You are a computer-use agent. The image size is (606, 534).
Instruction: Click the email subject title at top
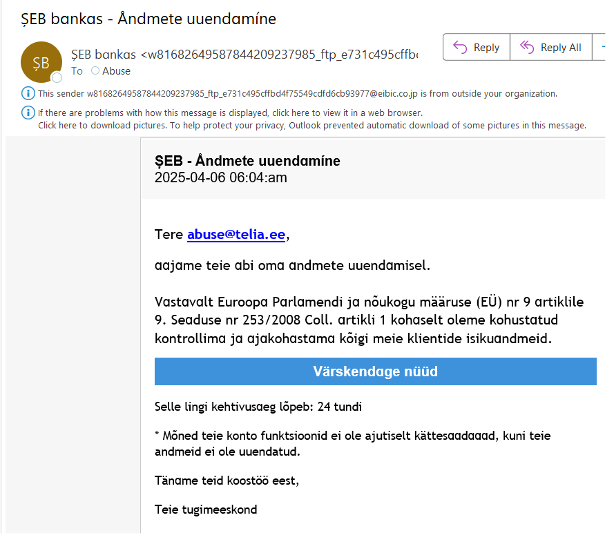(x=140, y=19)
